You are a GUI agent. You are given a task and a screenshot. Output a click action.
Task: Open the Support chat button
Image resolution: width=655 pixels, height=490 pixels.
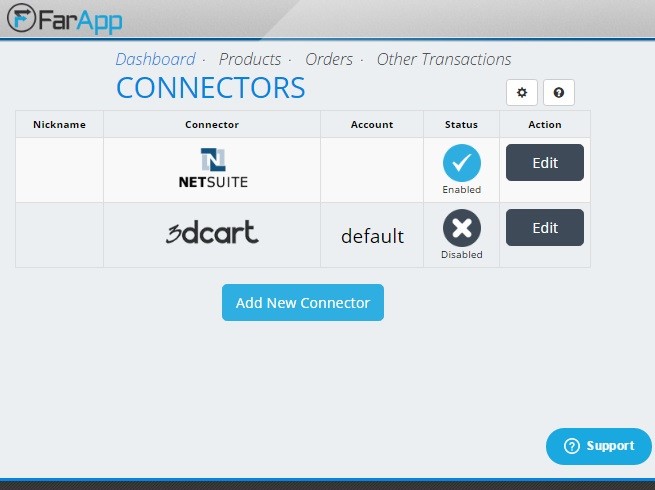599,446
